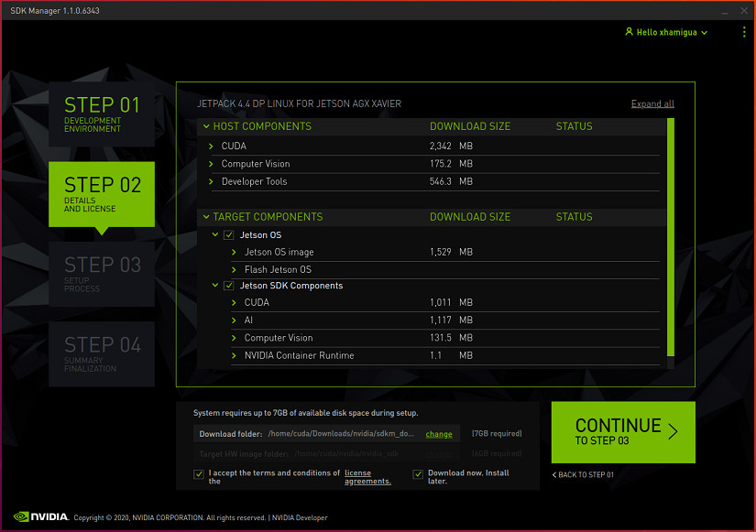Expand the host Computer Vision row
756x532 pixels.
(x=211, y=164)
